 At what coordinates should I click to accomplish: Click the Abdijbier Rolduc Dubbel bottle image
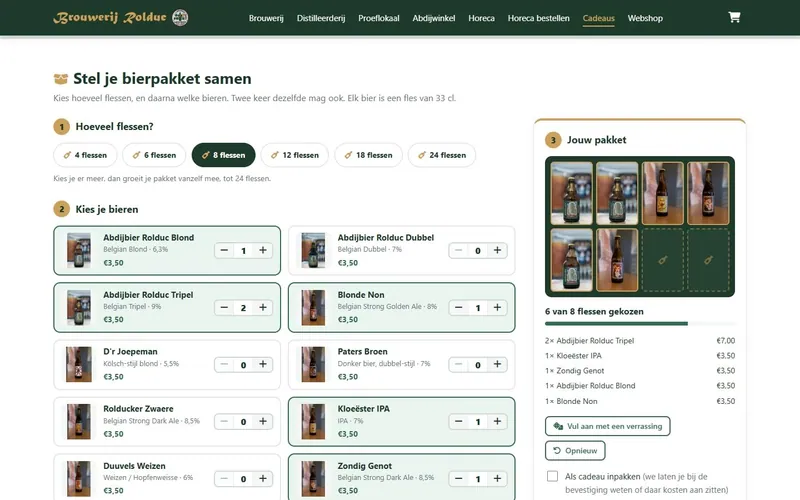pyautogui.click(x=313, y=251)
